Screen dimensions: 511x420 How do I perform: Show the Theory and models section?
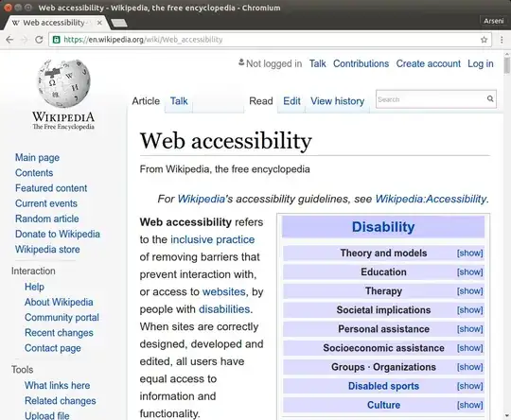[x=469, y=254]
